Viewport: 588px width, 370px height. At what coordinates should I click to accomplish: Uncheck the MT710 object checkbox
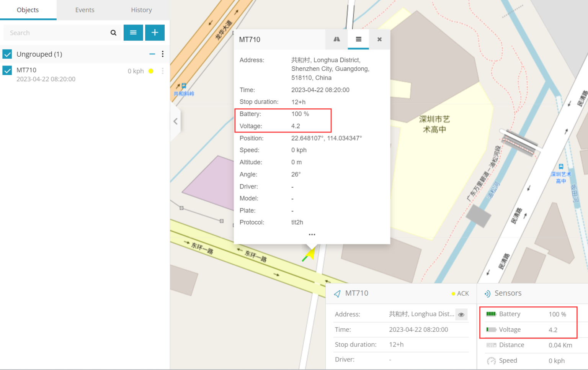click(x=7, y=70)
